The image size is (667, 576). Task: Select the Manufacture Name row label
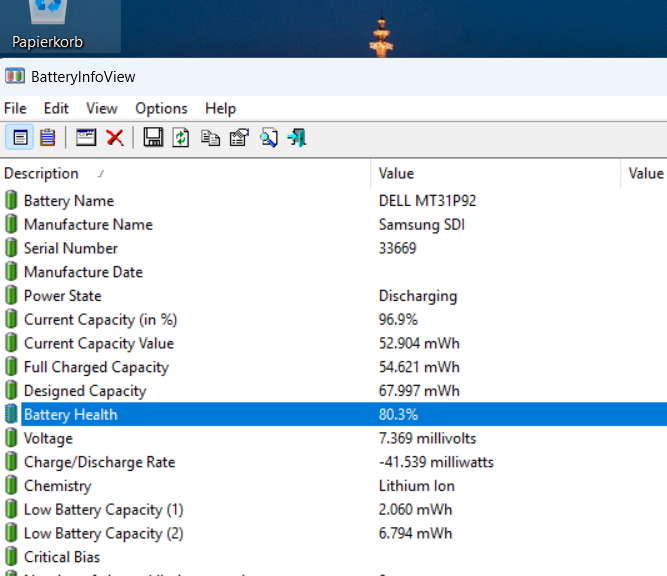88,225
